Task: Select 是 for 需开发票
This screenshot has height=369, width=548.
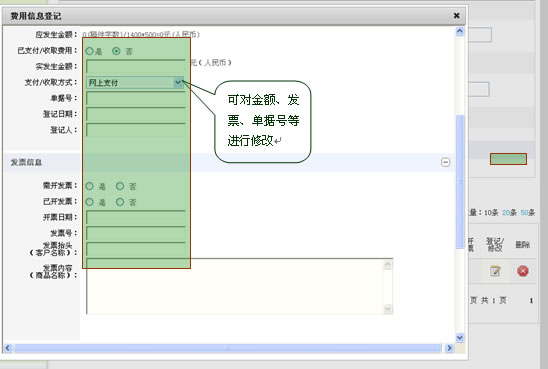Action: [x=89, y=186]
